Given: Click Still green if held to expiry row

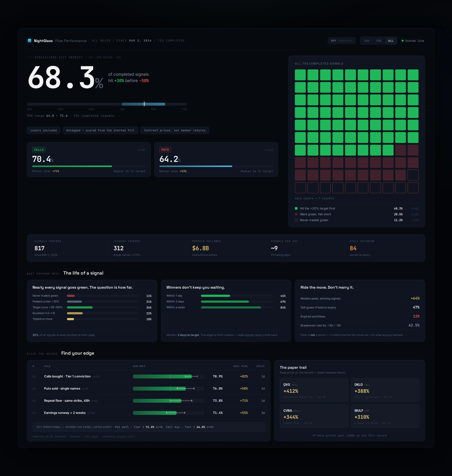Looking at the screenshot, I should pyautogui.click(x=360, y=307).
